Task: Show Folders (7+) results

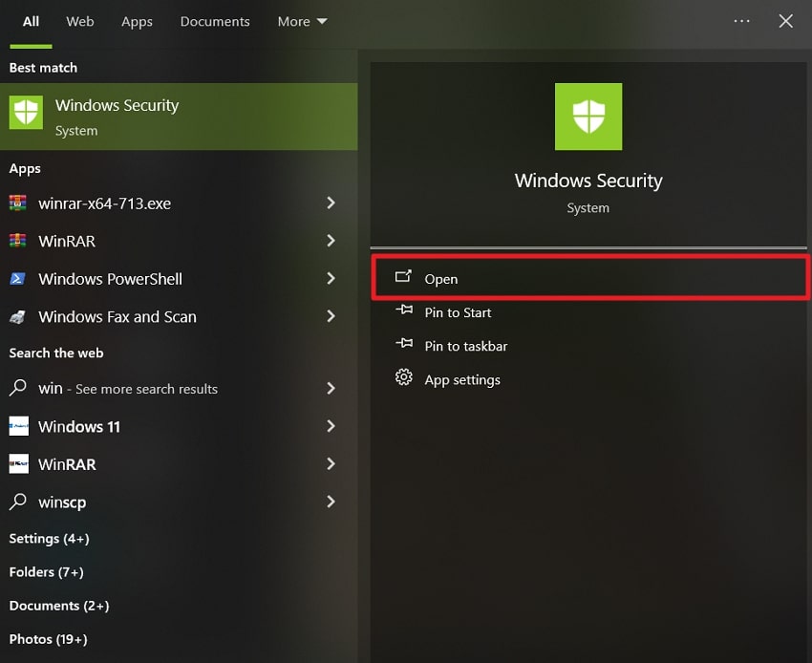Action: [x=47, y=572]
